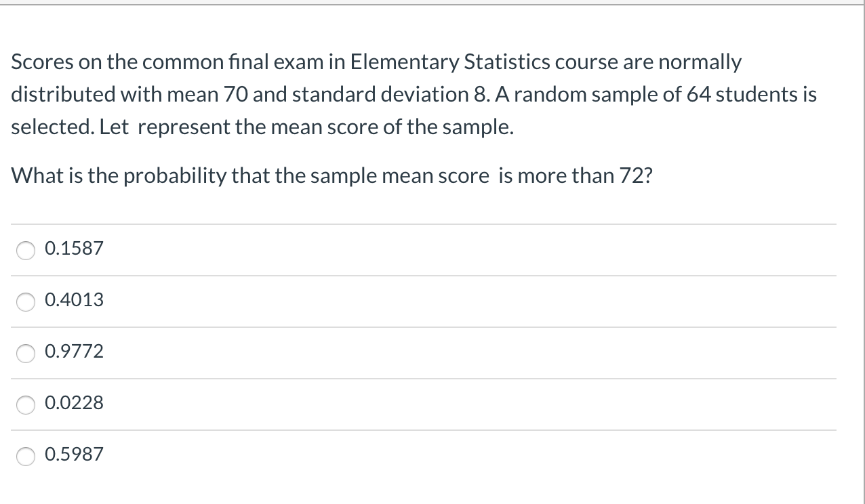Select the 0.0228 answer radio button
This screenshot has width=865, height=504.
coord(25,404)
